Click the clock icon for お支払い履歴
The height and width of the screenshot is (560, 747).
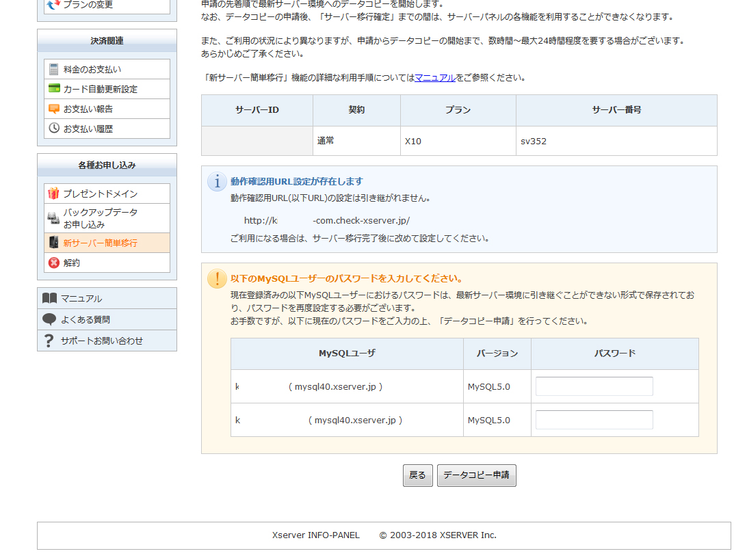(x=54, y=129)
